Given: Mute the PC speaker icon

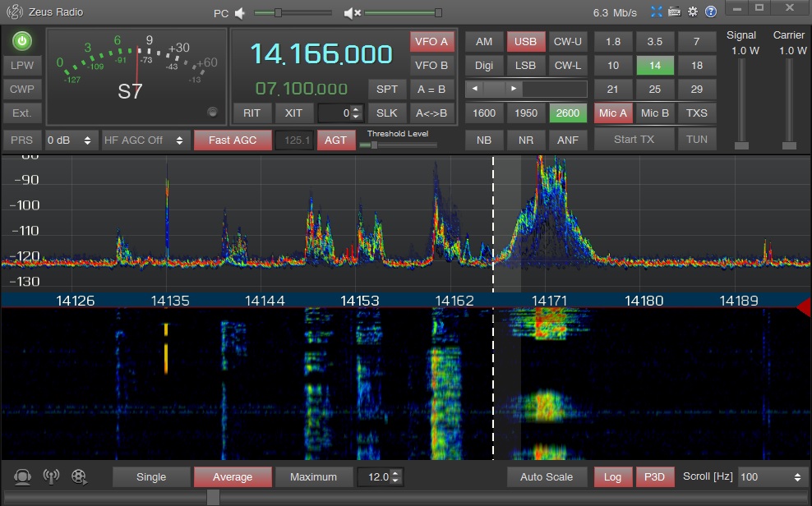Looking at the screenshot, I should [239, 13].
